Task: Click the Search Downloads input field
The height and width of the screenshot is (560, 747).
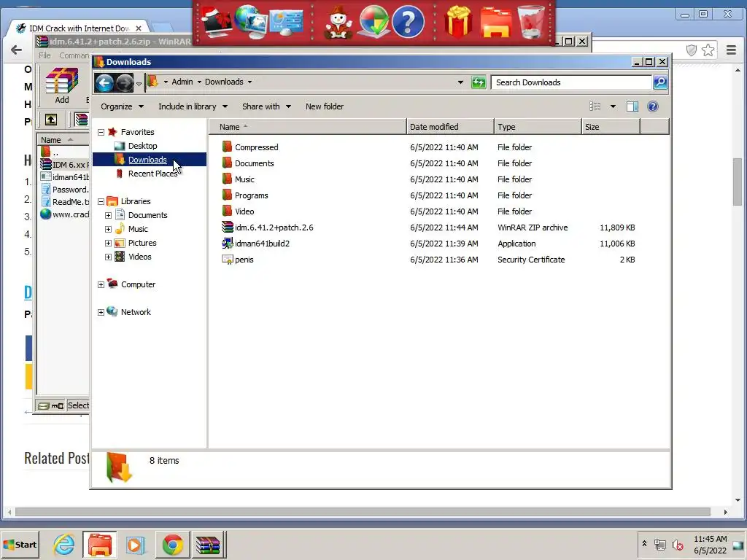Action: click(x=570, y=82)
